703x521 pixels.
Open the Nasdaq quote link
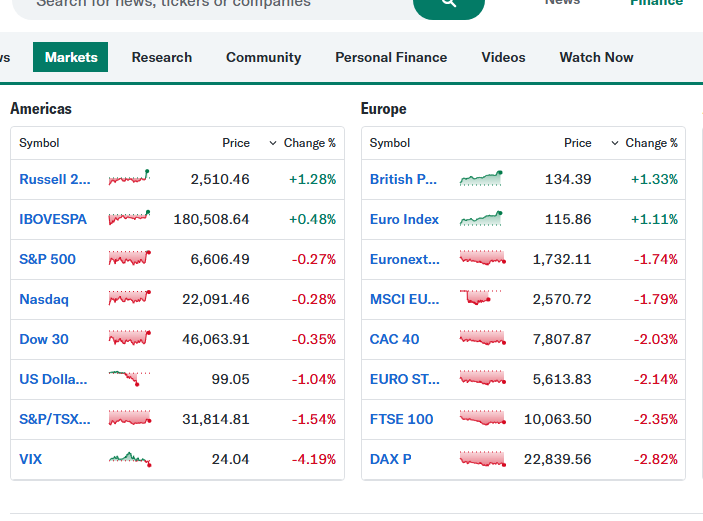[44, 299]
